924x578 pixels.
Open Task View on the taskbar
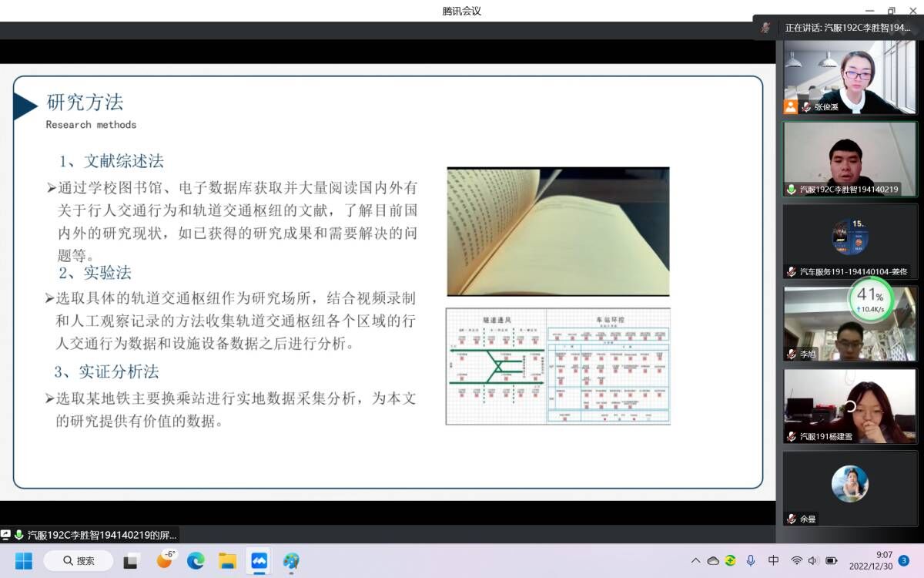[x=131, y=560]
